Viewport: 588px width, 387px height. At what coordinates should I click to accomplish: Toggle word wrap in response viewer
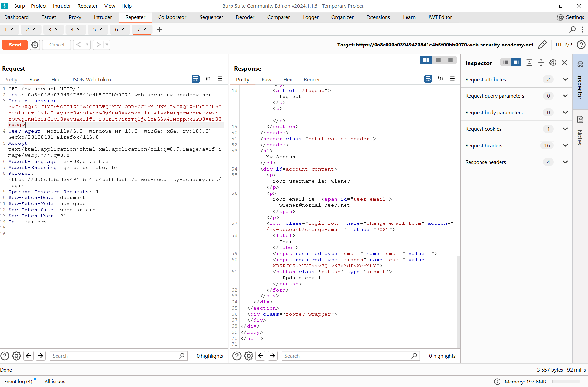(x=428, y=79)
